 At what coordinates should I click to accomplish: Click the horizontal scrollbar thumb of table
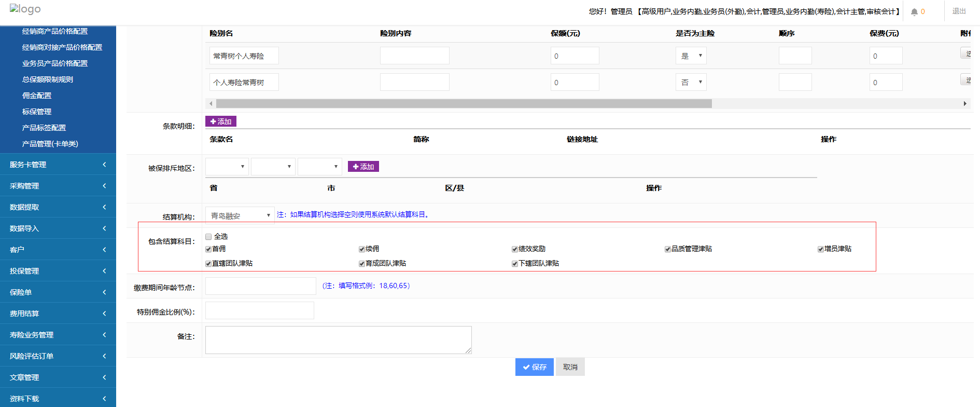point(464,104)
